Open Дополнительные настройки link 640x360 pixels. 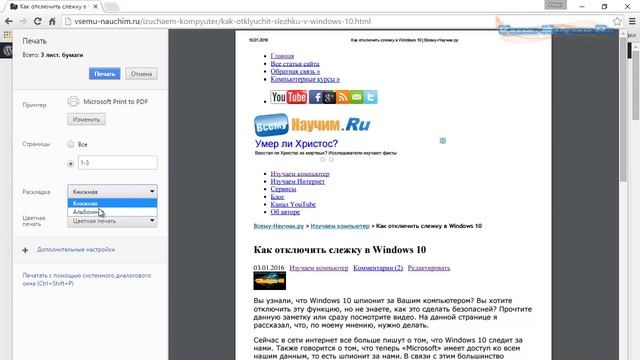76,249
